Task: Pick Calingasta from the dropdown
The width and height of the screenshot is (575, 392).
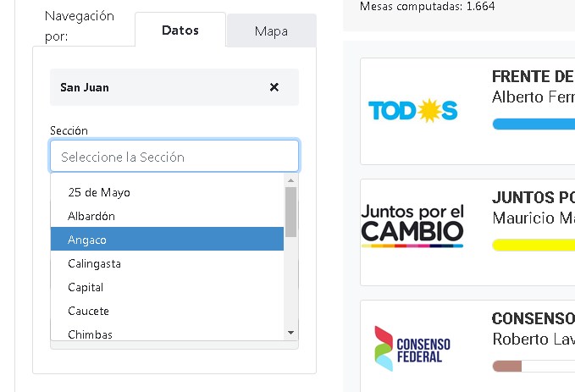Action: (94, 263)
